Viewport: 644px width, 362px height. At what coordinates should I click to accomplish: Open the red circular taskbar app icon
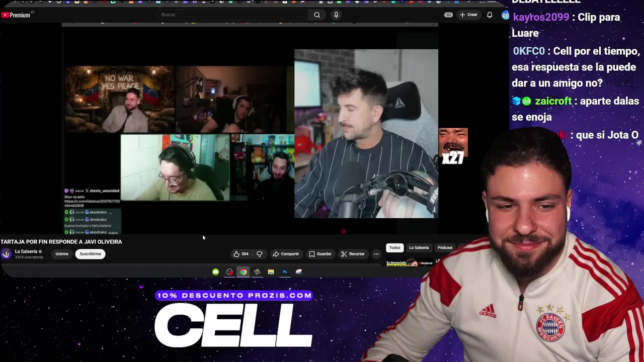pyautogui.click(x=229, y=272)
